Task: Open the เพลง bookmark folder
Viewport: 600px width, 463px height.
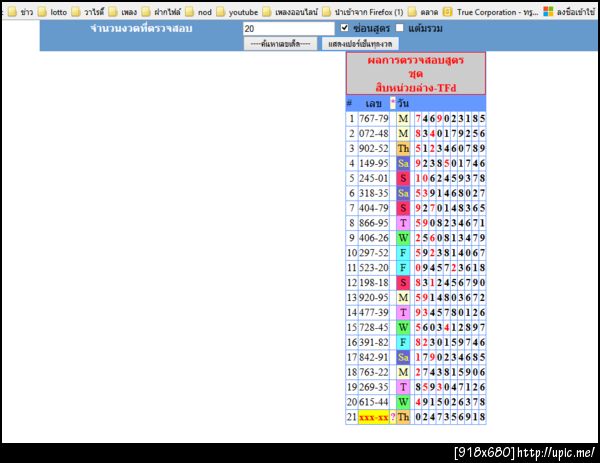Action: pos(123,12)
